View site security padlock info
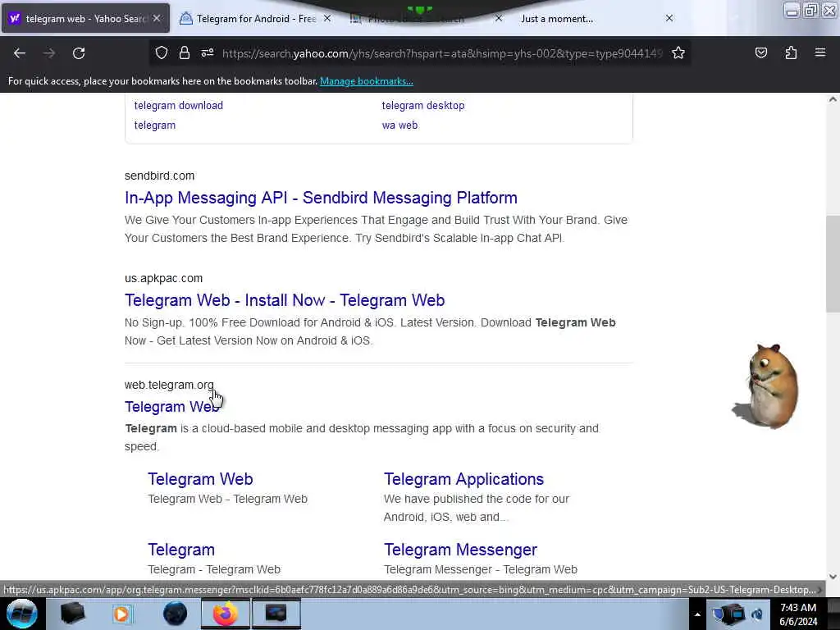This screenshot has width=840, height=630. 185,52
